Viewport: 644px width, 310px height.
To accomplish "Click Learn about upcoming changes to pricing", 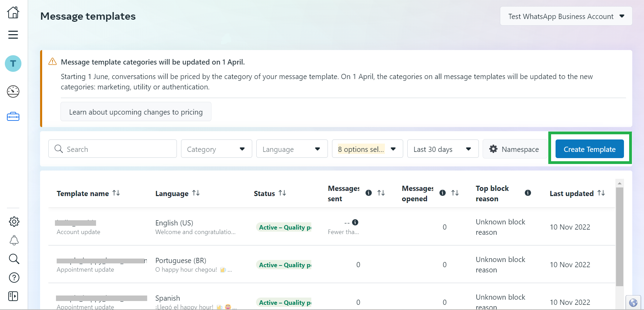I will click(x=136, y=112).
